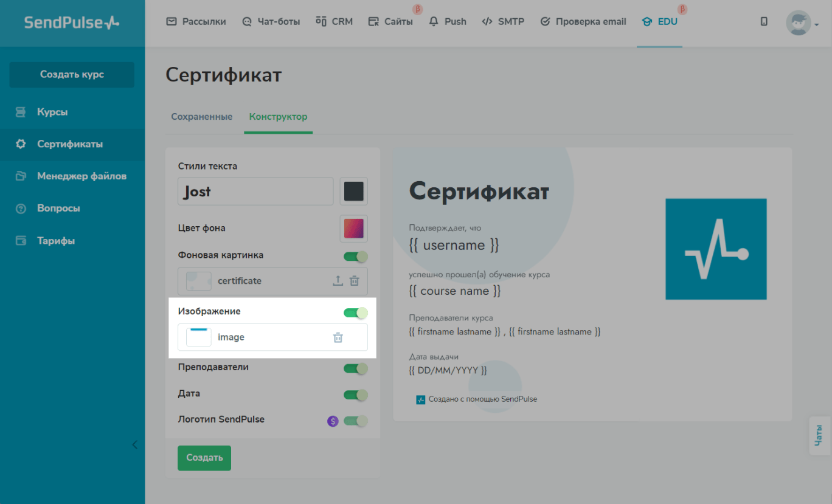Click the purple paid-plan badge by Логотип SendPulse
Image resolution: width=832 pixels, height=504 pixels.
[x=333, y=421]
